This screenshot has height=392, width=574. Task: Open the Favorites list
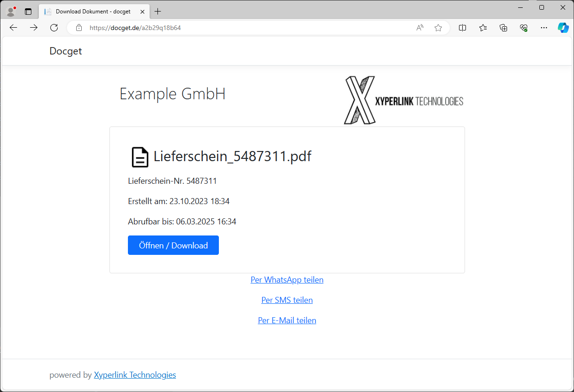pyautogui.click(x=483, y=28)
